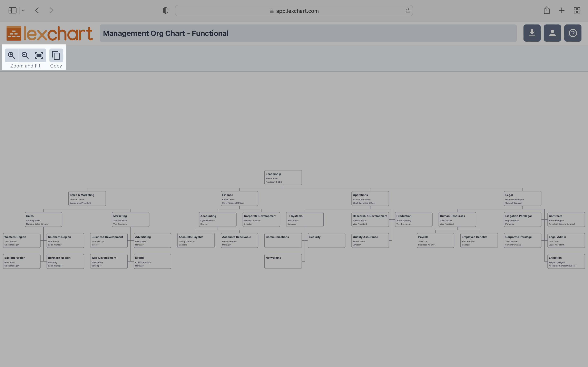Click the fit-to-screen view icon
This screenshot has height=367, width=588.
pos(39,55)
